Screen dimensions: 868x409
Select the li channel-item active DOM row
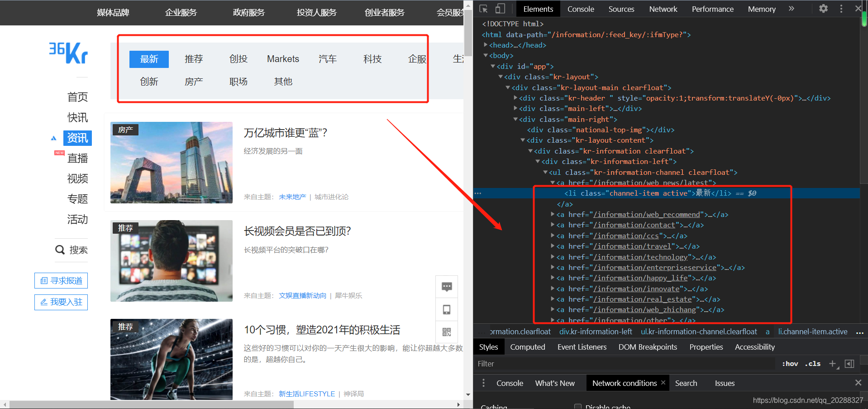click(667, 193)
